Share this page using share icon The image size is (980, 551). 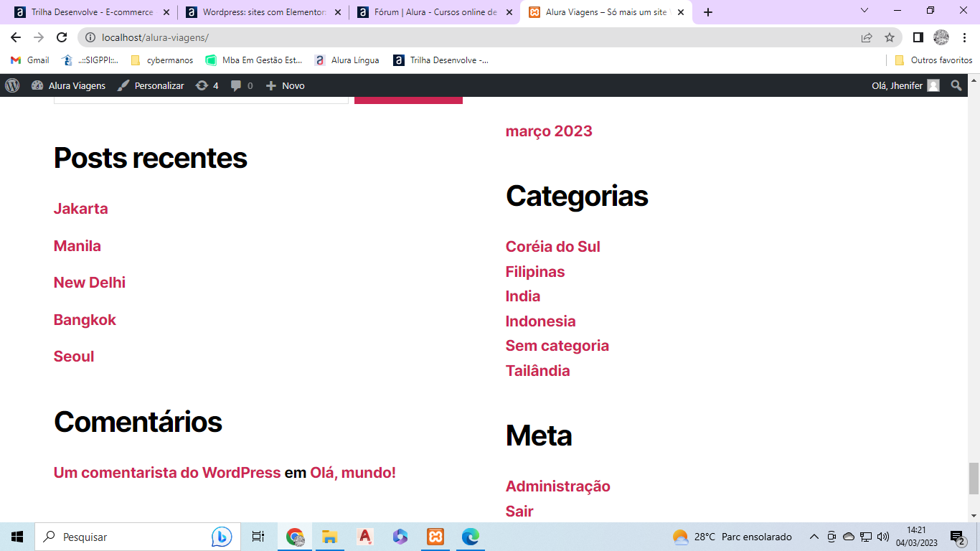(x=867, y=37)
